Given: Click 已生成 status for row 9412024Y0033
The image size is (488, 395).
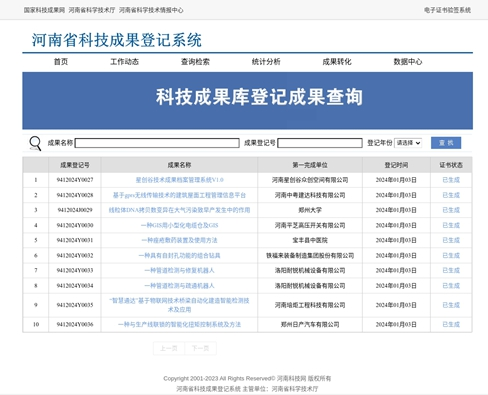Looking at the screenshot, I should point(451,270).
